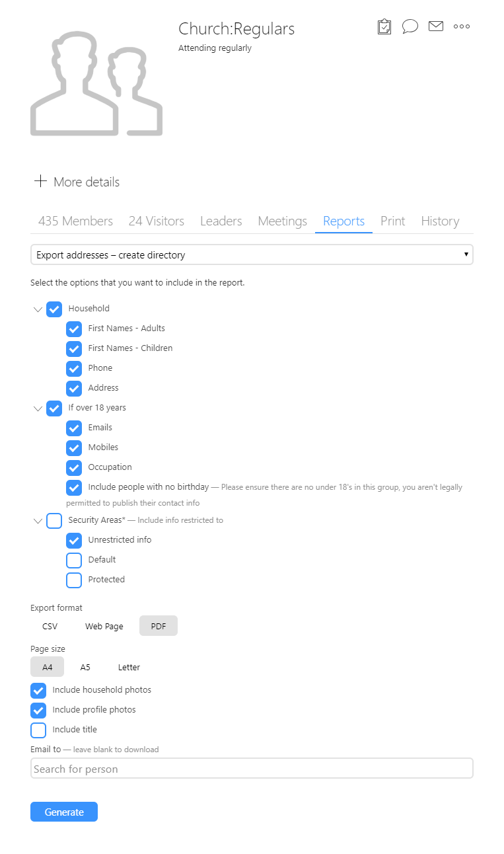
Task: Enable the Include title option
Action: 38,730
